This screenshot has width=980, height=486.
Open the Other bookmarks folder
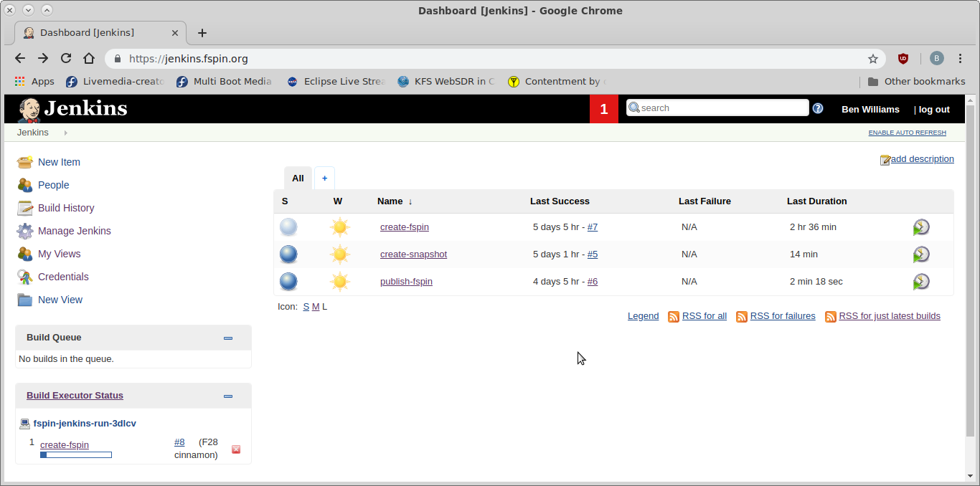point(916,82)
